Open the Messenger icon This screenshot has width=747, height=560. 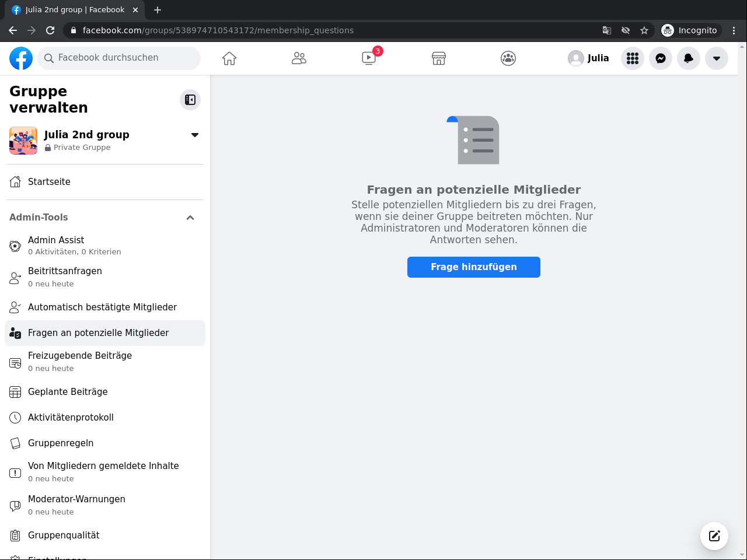coord(661,58)
